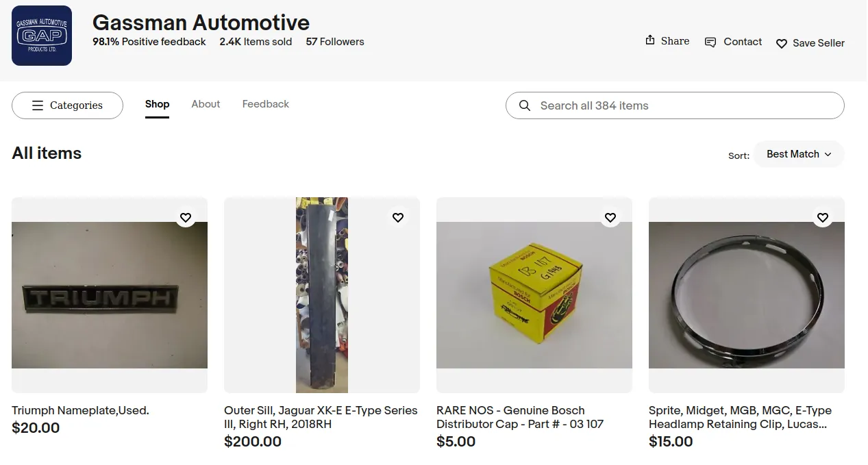This screenshot has width=868, height=465.
Task: Click the Share button label
Action: tap(675, 41)
